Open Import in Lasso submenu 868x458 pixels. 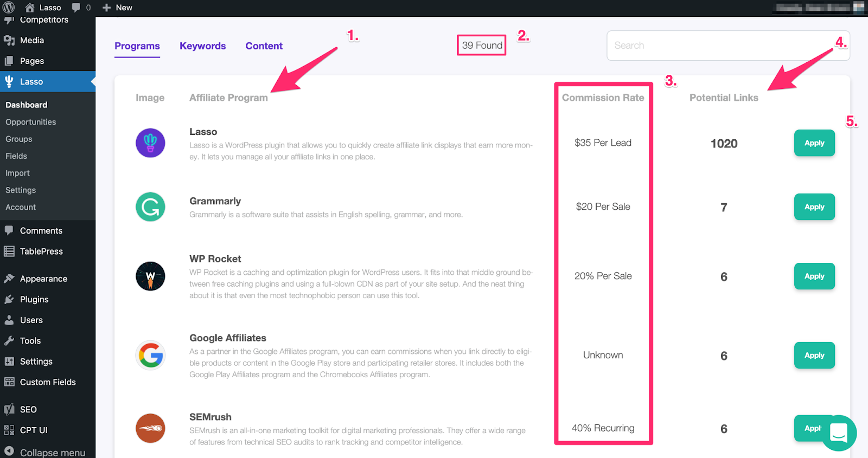18,173
